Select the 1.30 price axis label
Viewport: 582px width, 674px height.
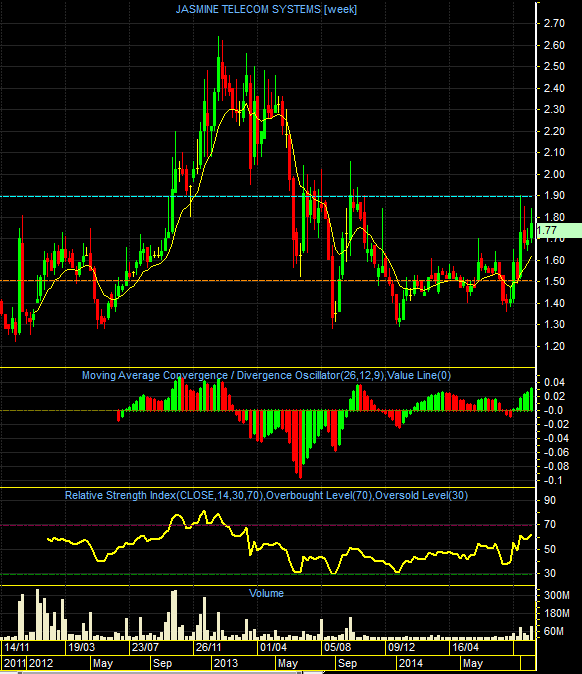click(x=554, y=324)
